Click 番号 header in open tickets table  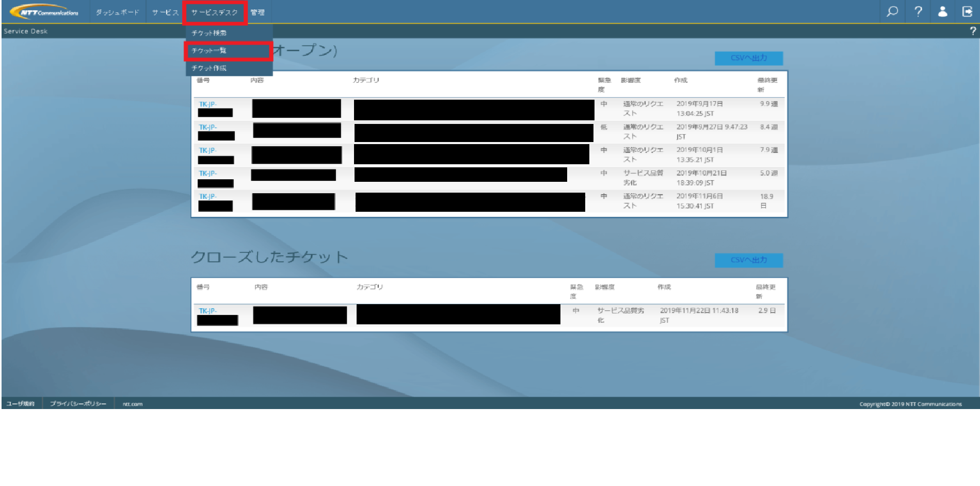(203, 80)
